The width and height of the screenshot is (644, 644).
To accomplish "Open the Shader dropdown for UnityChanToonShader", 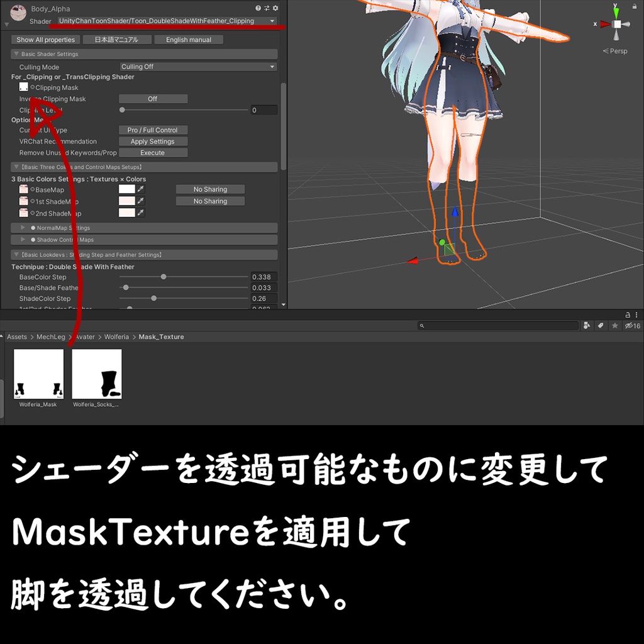I will pos(167,21).
